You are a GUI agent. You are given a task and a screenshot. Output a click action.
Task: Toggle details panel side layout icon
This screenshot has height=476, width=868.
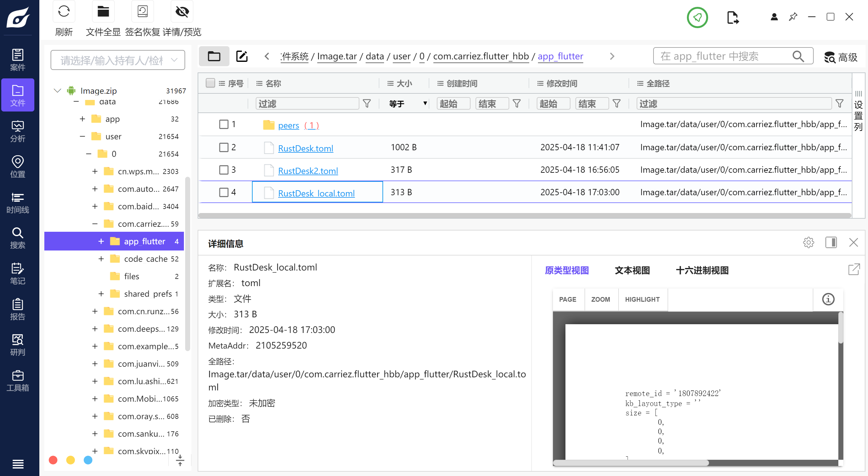pos(831,242)
